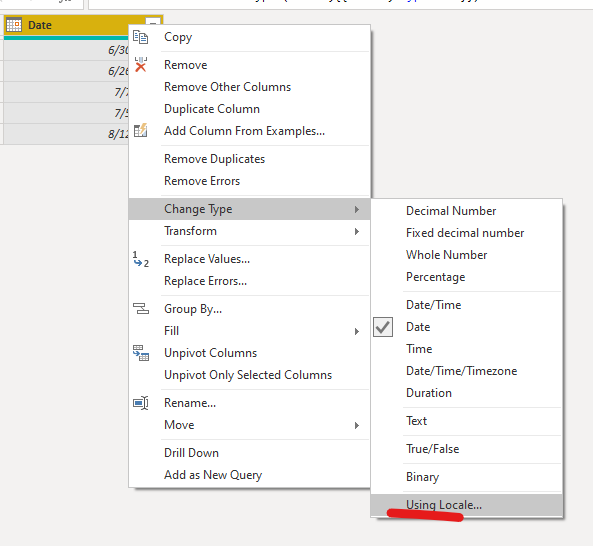Set type to Date/Time/Timezone
This screenshot has height=546, width=593.
click(466, 371)
